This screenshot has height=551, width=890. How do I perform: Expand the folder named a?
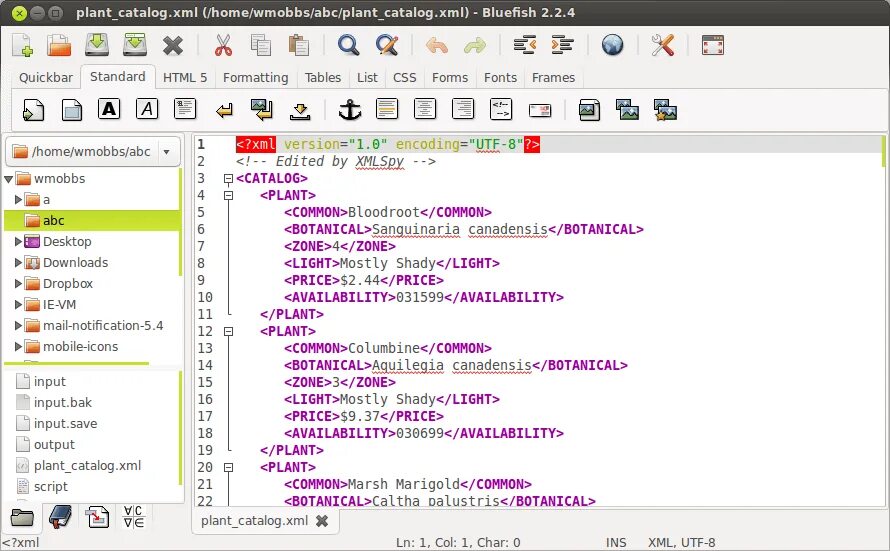pos(18,200)
